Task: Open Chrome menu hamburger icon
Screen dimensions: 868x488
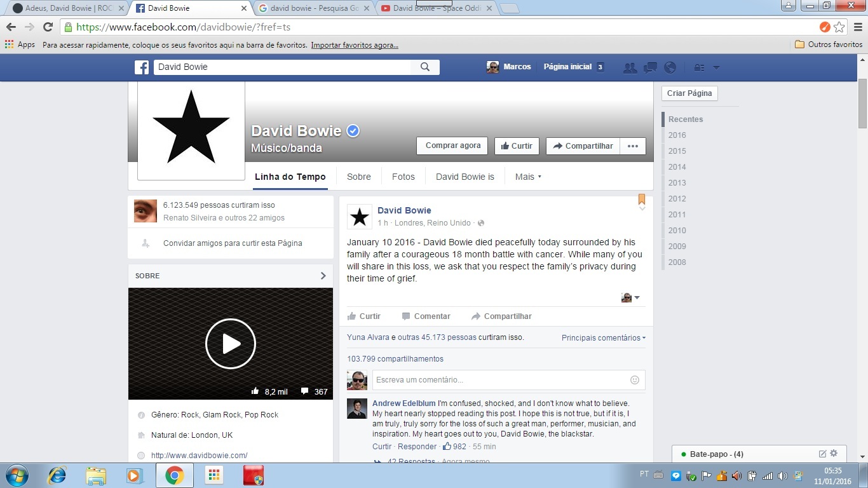Action: tap(857, 27)
